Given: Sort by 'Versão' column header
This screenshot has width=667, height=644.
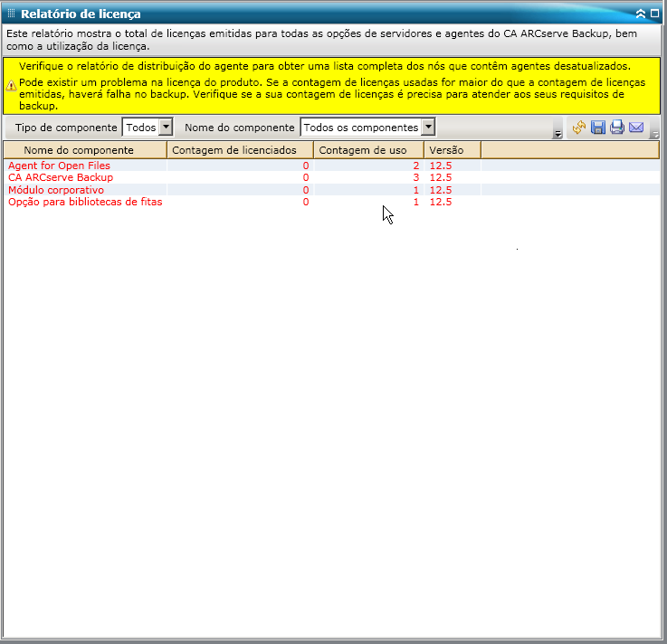Looking at the screenshot, I should pyautogui.click(x=453, y=150).
